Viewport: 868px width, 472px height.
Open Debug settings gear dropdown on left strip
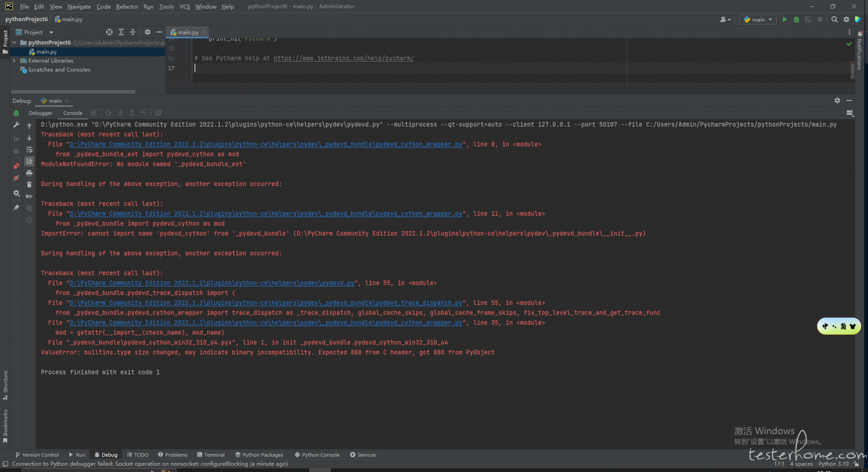[16, 193]
